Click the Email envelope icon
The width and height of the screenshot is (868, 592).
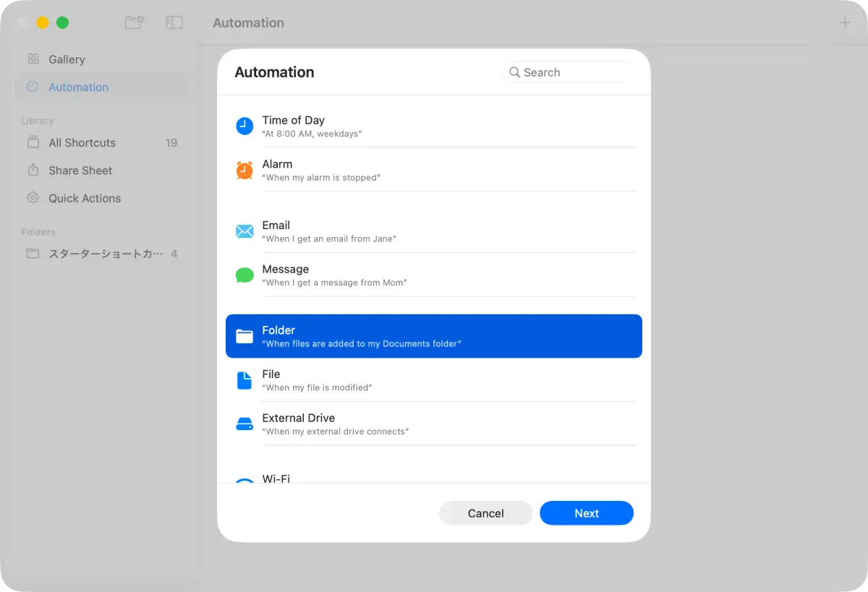[x=244, y=231]
